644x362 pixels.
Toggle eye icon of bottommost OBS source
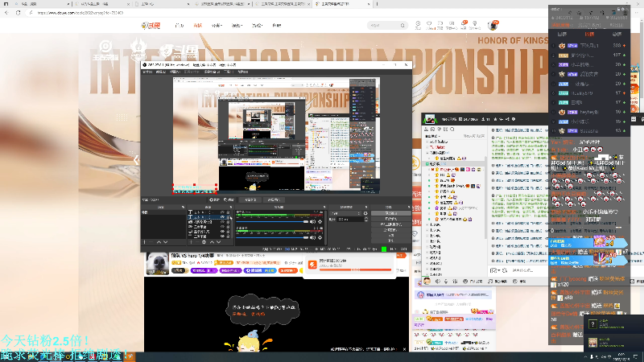click(223, 236)
